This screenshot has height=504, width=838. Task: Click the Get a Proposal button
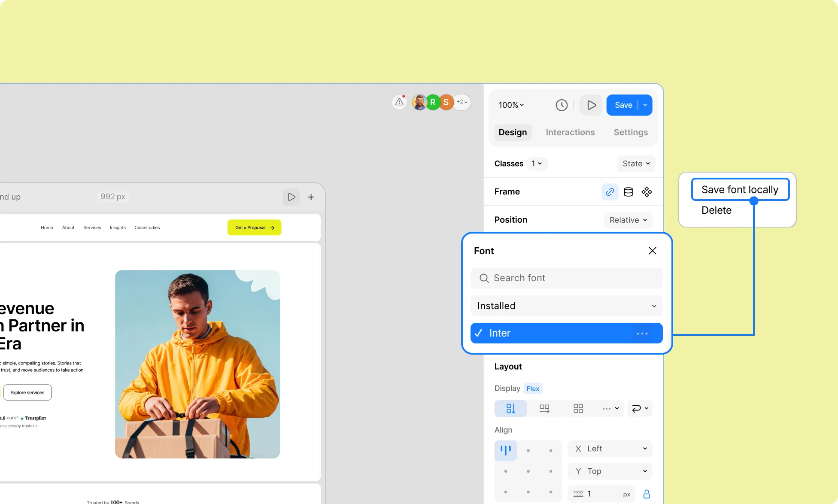point(255,228)
